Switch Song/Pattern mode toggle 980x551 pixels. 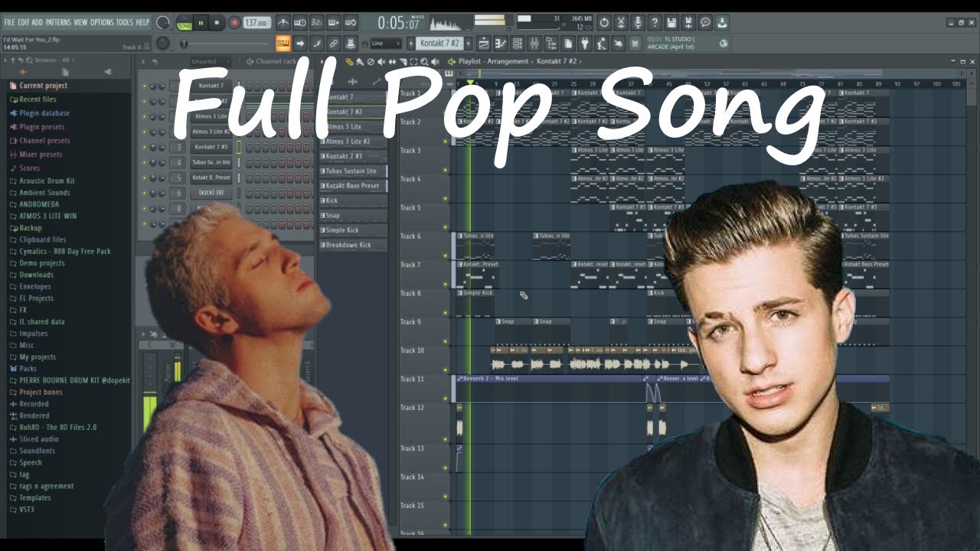pos(185,23)
